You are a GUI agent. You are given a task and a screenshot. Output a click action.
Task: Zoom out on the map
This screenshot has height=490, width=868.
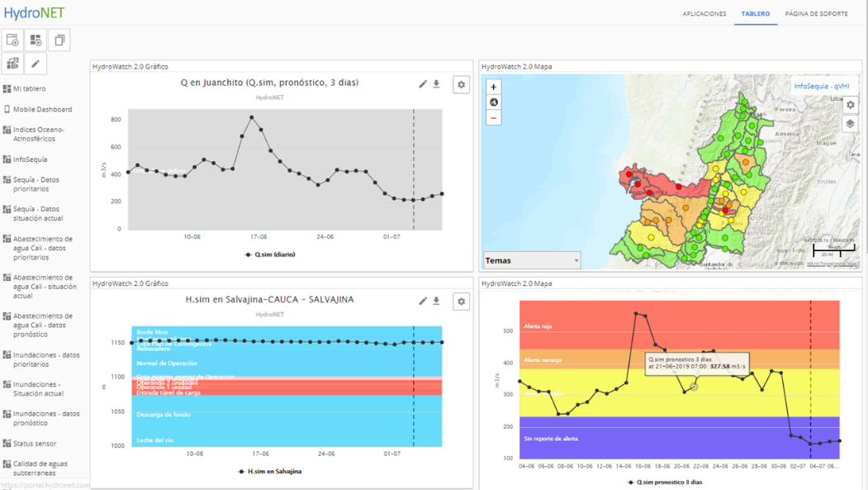tap(494, 118)
